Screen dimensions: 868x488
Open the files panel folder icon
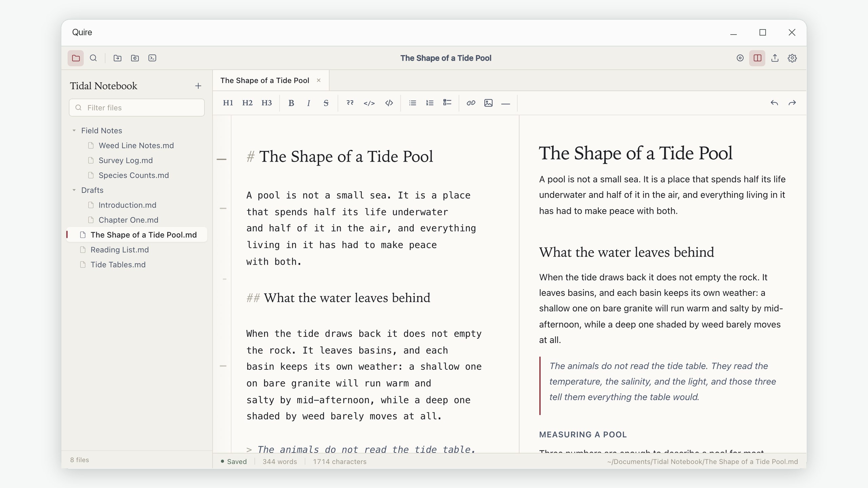pyautogui.click(x=76, y=58)
